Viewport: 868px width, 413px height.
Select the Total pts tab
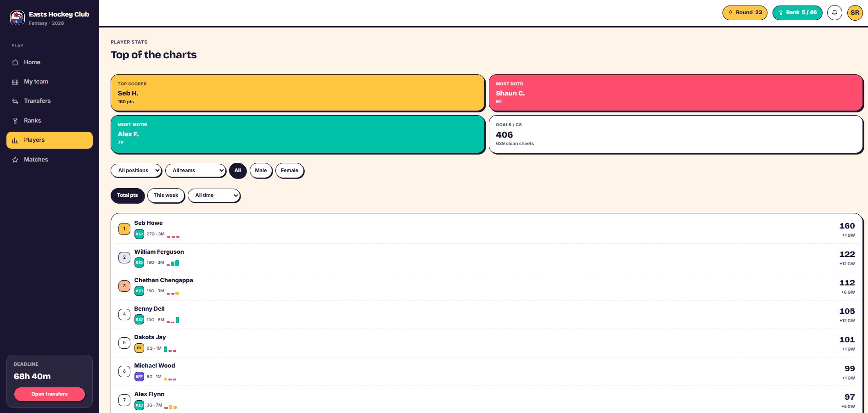tap(128, 195)
